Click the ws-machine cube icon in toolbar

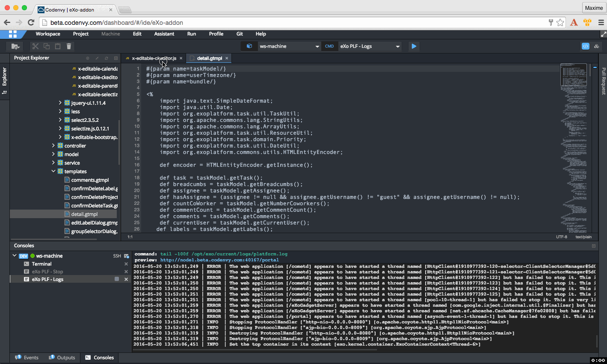[x=249, y=46]
